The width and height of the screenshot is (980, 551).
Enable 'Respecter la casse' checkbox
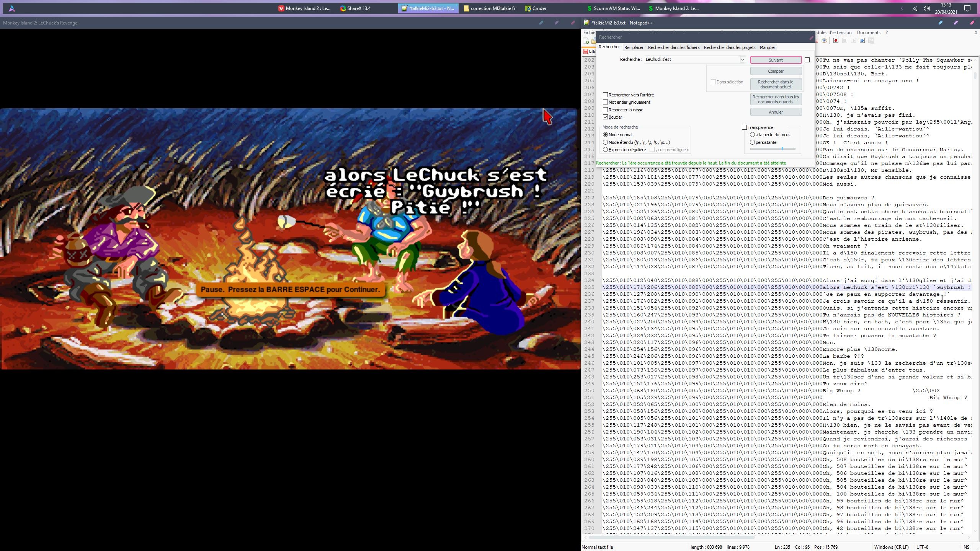click(605, 110)
